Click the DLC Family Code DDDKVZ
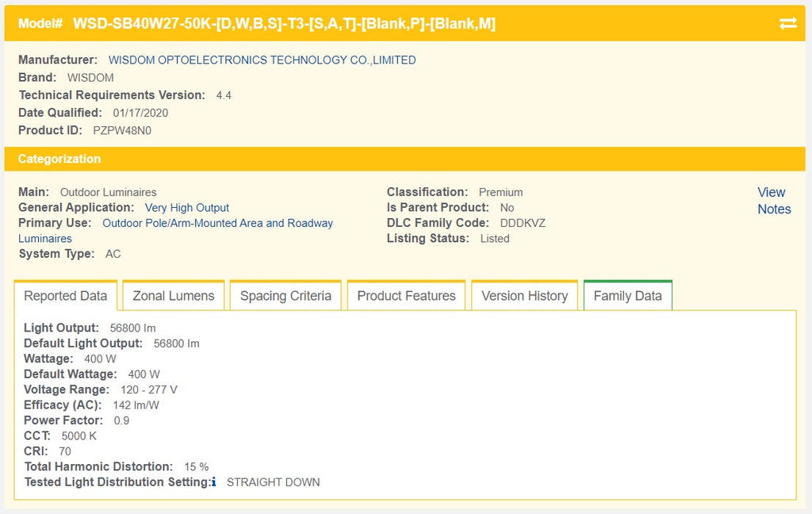The width and height of the screenshot is (812, 514). point(523,223)
